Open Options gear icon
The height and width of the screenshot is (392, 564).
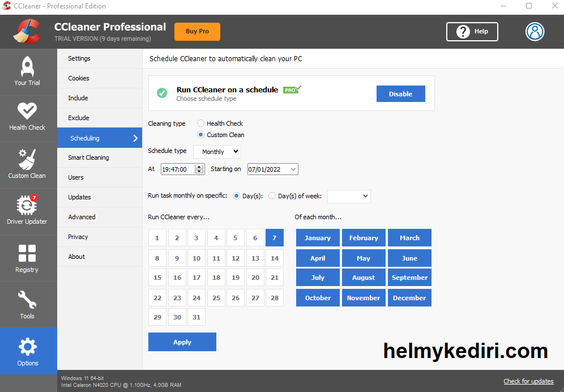pos(27,347)
